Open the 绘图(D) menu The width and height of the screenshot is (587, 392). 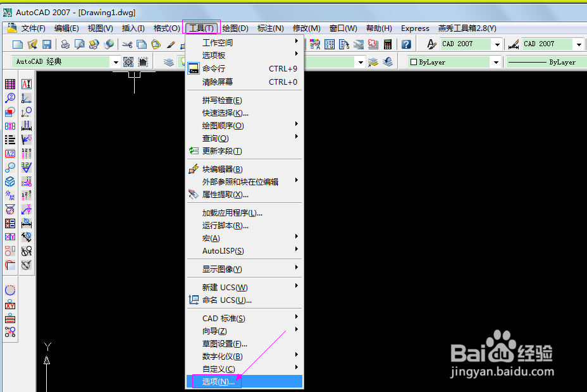pos(235,28)
